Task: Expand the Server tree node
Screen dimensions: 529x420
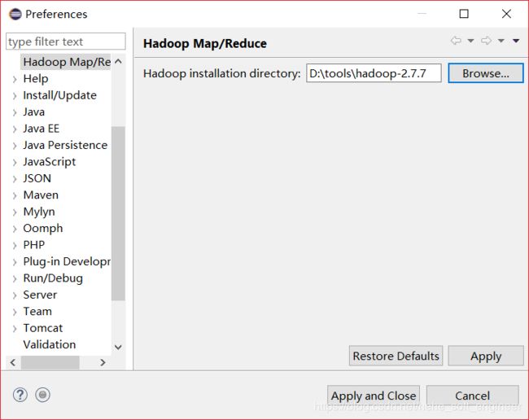Action: point(15,295)
